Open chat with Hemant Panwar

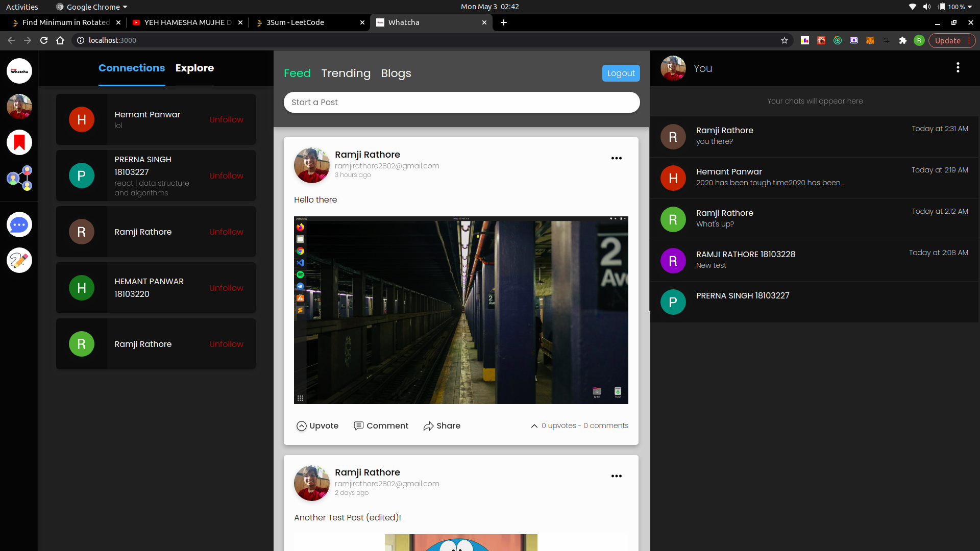pos(814,178)
